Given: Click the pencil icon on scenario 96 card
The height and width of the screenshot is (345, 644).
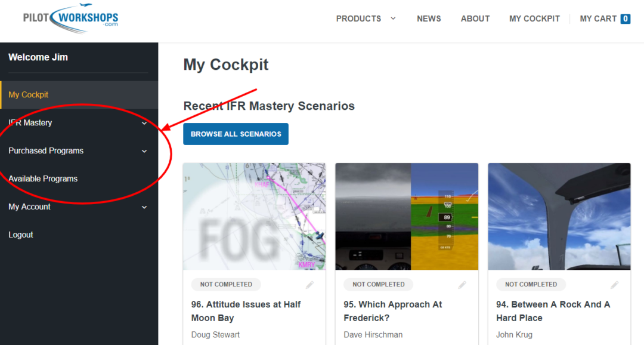Looking at the screenshot, I should click(310, 285).
